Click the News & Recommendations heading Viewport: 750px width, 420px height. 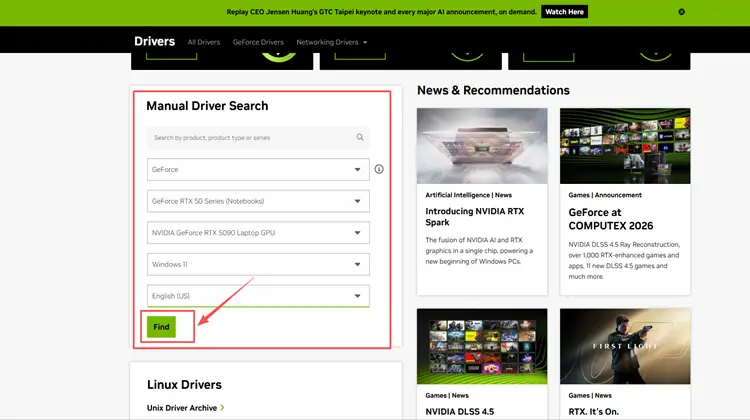tap(493, 90)
